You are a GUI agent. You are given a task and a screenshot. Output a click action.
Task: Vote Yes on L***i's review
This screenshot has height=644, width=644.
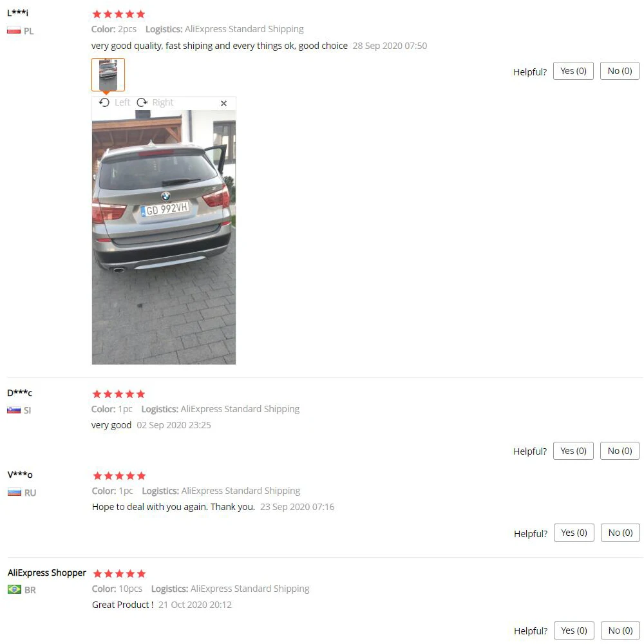[573, 71]
